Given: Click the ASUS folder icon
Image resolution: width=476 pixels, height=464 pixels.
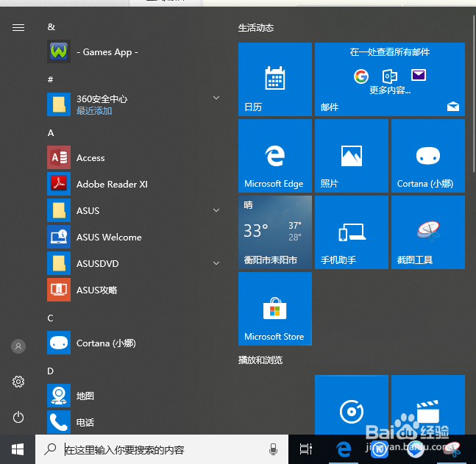Looking at the screenshot, I should click(x=59, y=210).
